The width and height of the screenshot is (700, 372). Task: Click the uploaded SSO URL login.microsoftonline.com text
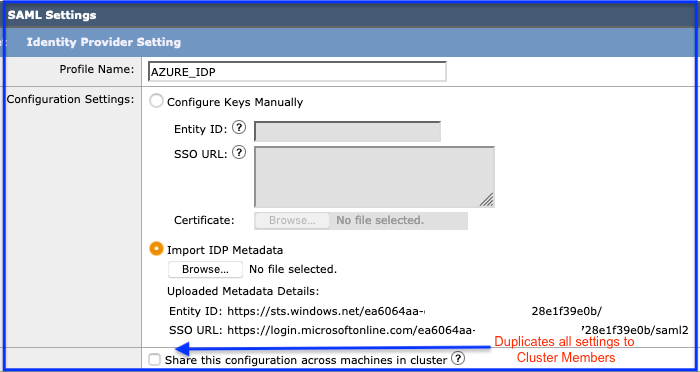[x=458, y=330]
